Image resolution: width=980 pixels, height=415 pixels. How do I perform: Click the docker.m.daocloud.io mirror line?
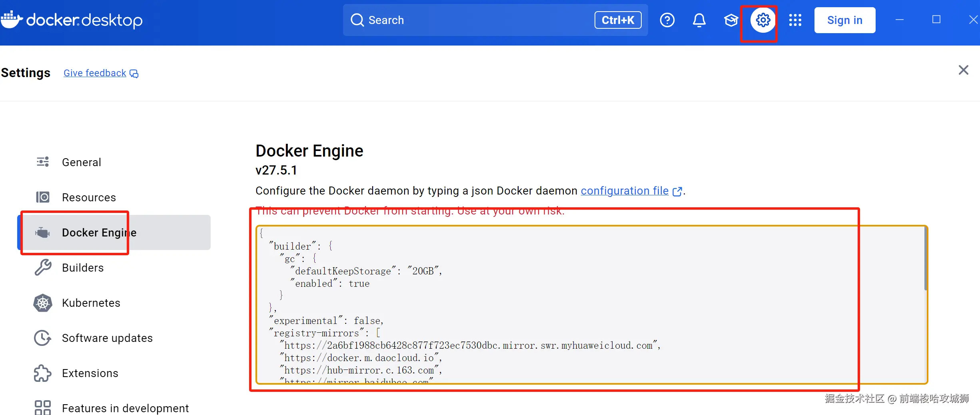(x=361, y=358)
